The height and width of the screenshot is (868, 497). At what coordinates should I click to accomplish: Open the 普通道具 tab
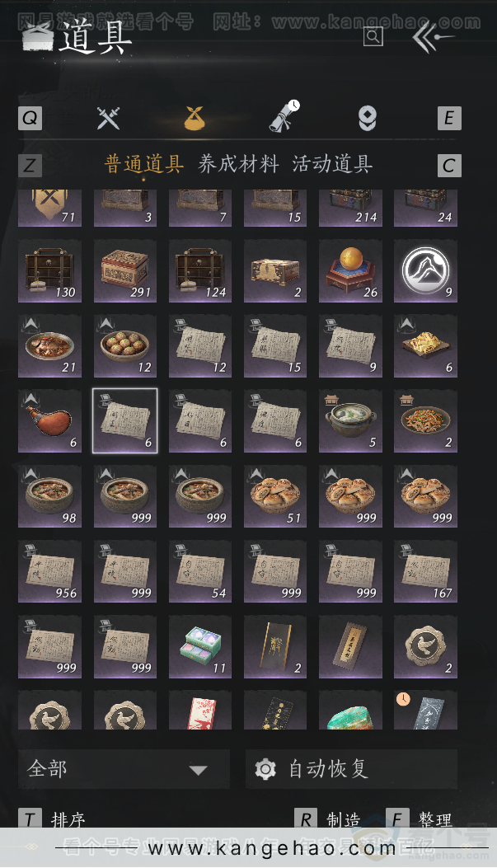click(144, 164)
